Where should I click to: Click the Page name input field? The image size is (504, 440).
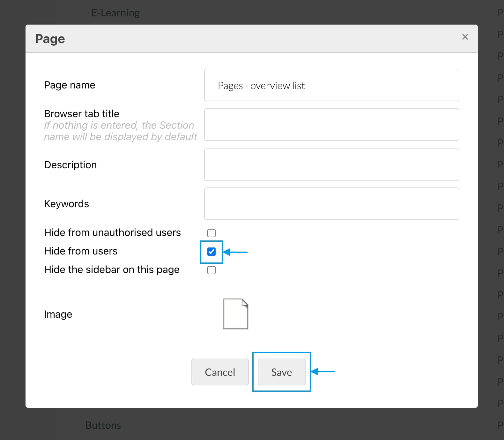[331, 85]
